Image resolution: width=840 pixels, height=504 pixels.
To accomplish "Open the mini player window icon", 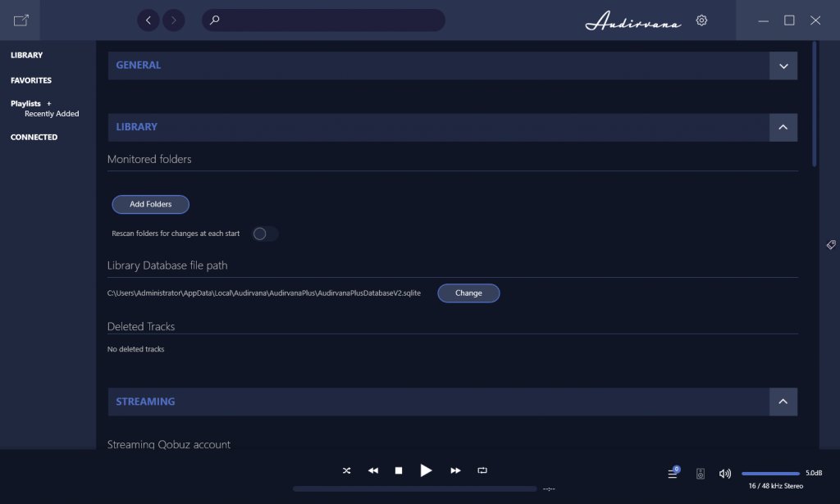I will point(21,20).
